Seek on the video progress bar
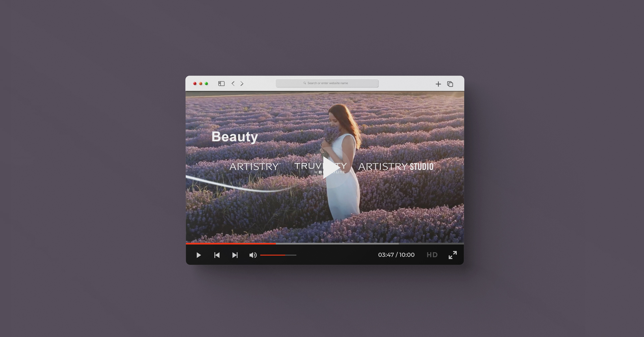The width and height of the screenshot is (644, 337). click(325, 243)
